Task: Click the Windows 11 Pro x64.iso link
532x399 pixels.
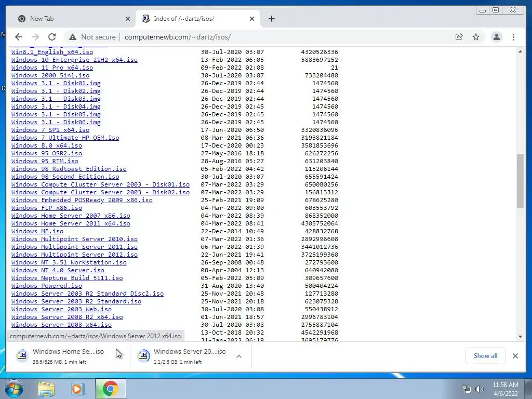Action: point(52,68)
